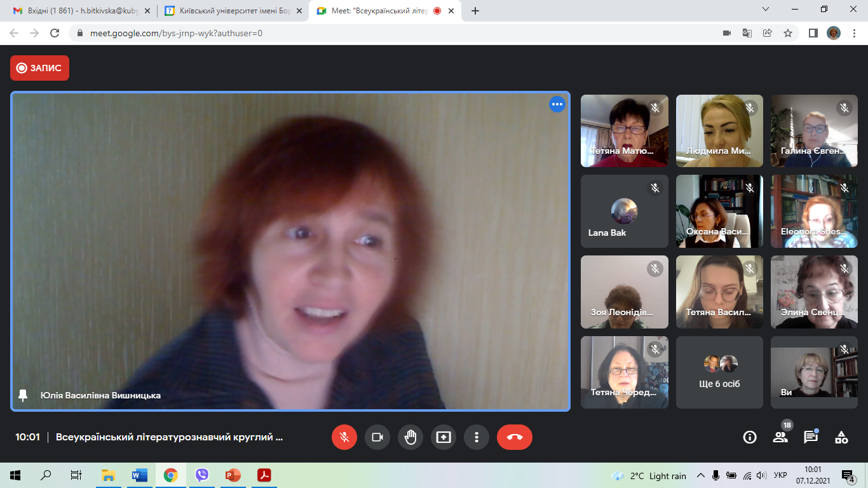Image resolution: width=868 pixels, height=488 pixels.
Task: Leave the call with red hangup button
Action: coord(515,437)
